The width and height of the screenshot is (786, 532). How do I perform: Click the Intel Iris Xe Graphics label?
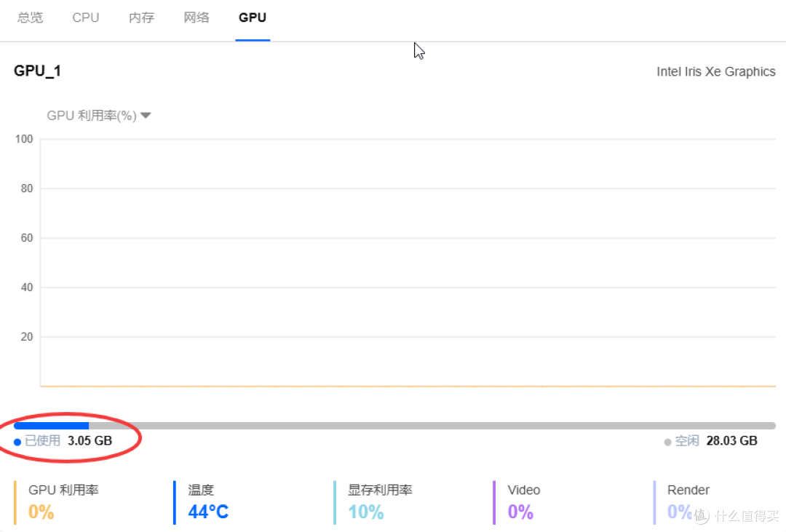[x=716, y=72]
